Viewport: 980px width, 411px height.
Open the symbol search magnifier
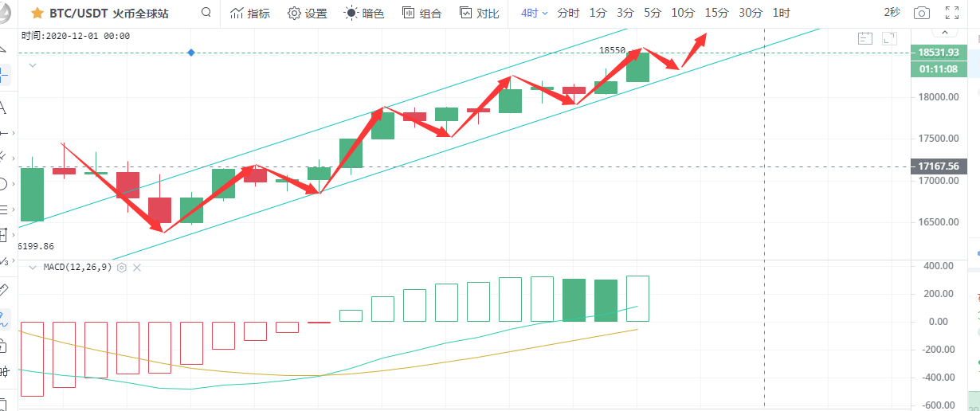point(206,13)
